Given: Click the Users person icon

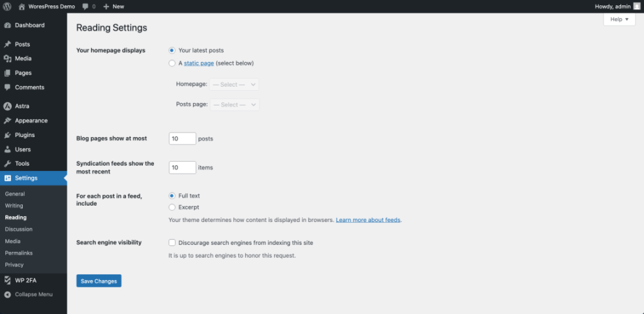Looking at the screenshot, I should tap(7, 149).
